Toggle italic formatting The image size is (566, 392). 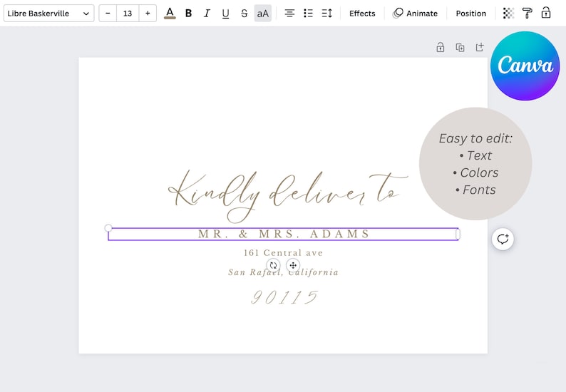click(207, 14)
